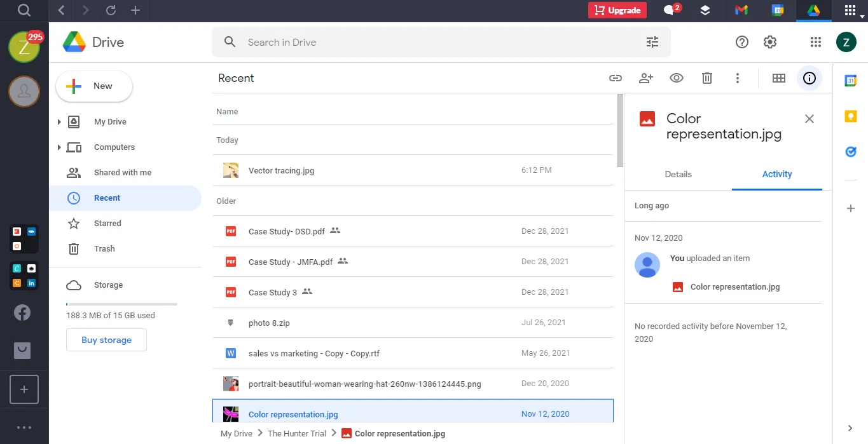This screenshot has height=444, width=868.
Task: Click the New button
Action: pyautogui.click(x=94, y=86)
